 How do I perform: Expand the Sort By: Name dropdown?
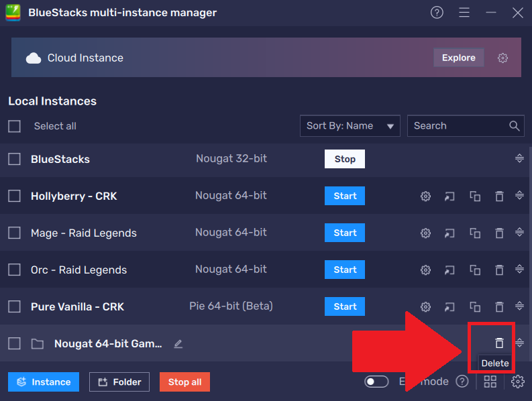pyautogui.click(x=350, y=126)
